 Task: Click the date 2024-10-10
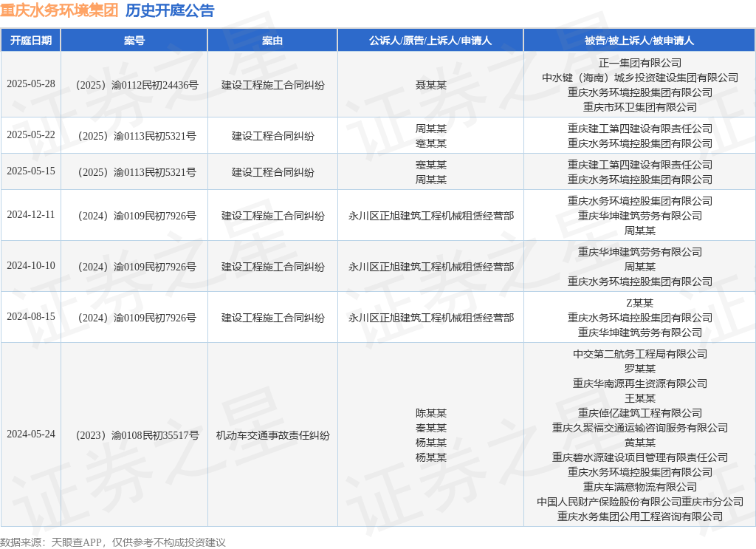click(x=31, y=266)
